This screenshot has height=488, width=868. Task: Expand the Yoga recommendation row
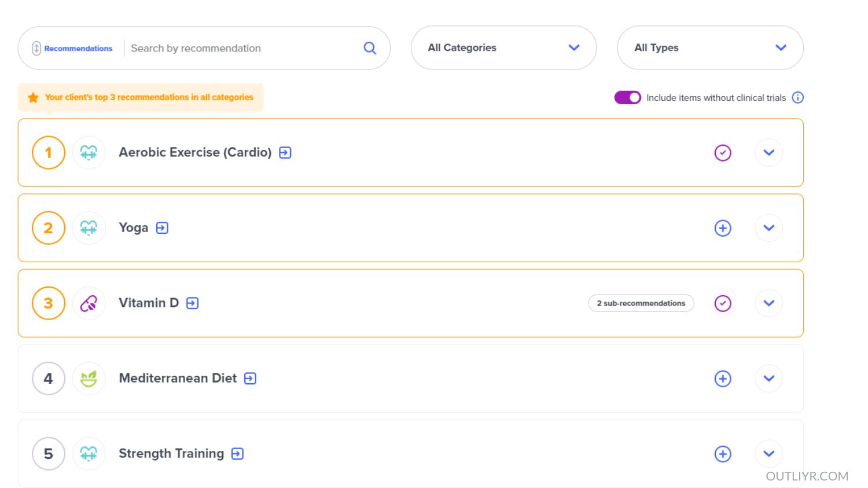point(768,228)
